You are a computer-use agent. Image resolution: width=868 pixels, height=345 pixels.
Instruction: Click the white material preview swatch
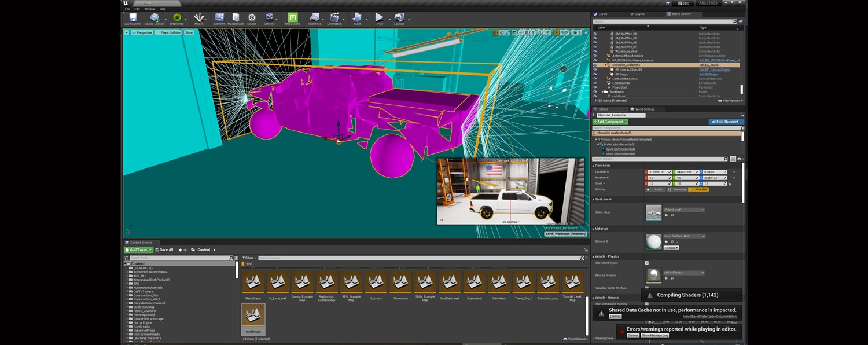pos(653,241)
